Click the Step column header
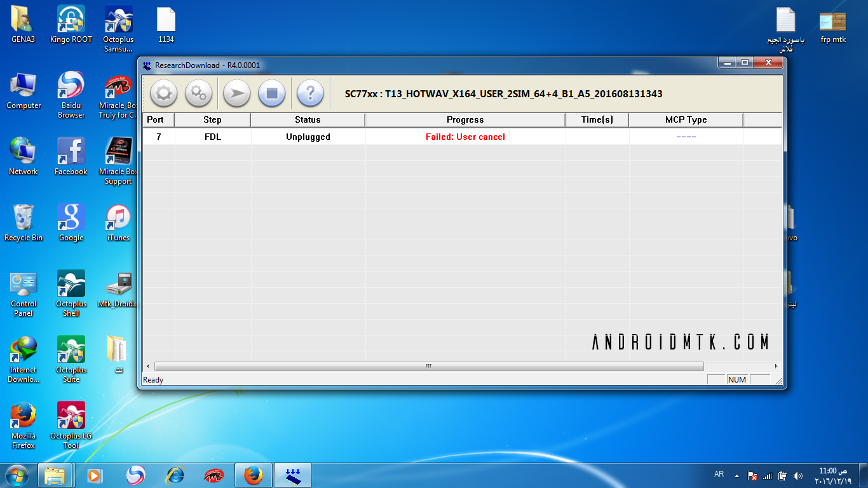Viewport: 868px width, 488px height. coord(213,119)
